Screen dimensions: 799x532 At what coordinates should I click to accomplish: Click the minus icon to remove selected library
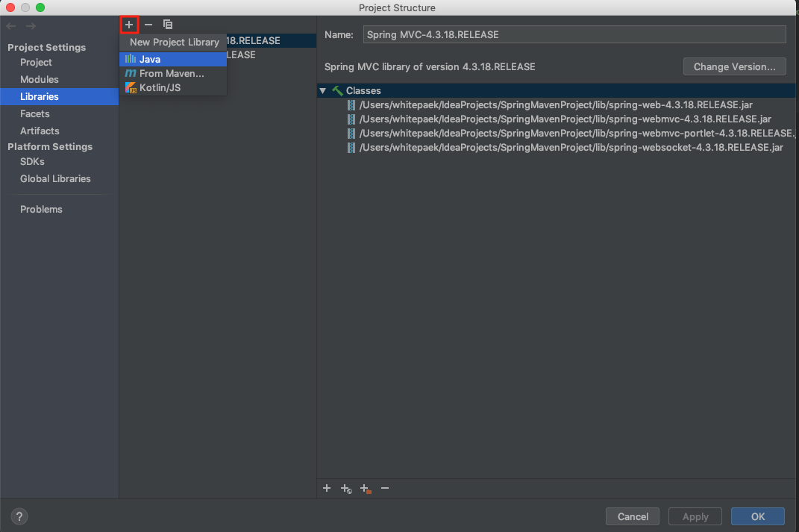pyautogui.click(x=148, y=25)
